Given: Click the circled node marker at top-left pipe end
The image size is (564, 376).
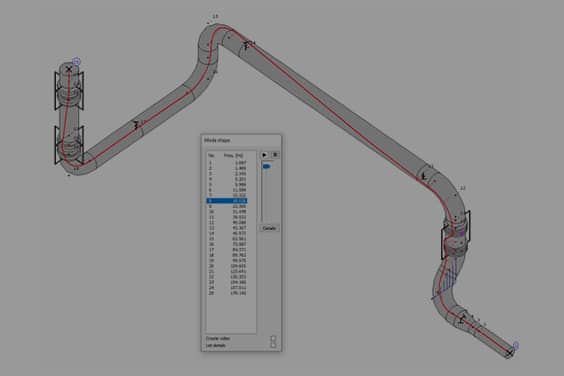Looking at the screenshot, I should coord(76,62).
